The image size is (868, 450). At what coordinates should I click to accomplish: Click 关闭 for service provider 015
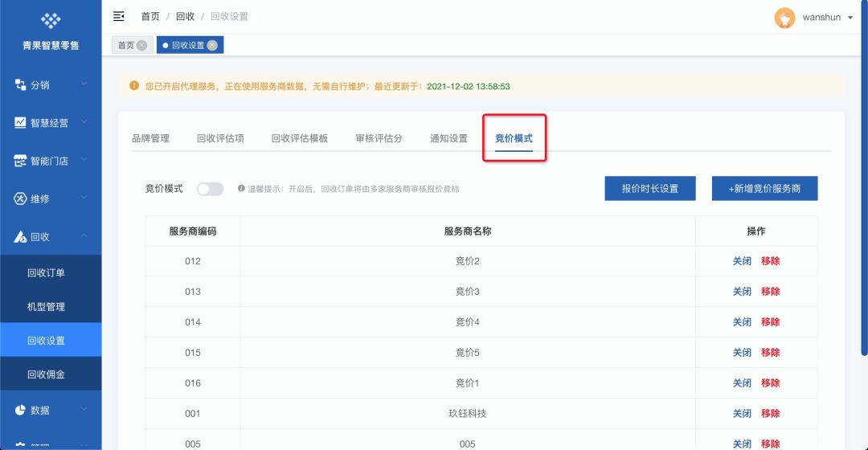[x=742, y=353]
